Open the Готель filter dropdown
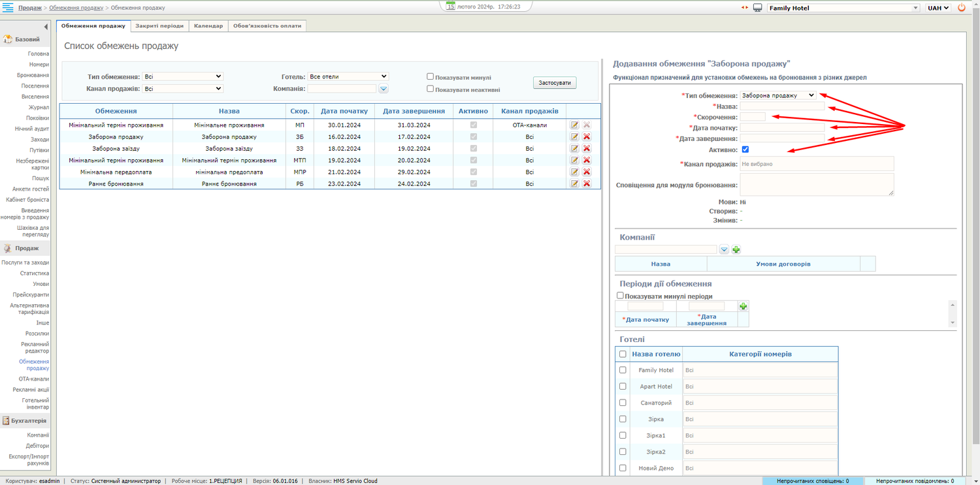The image size is (980, 485). point(348,76)
